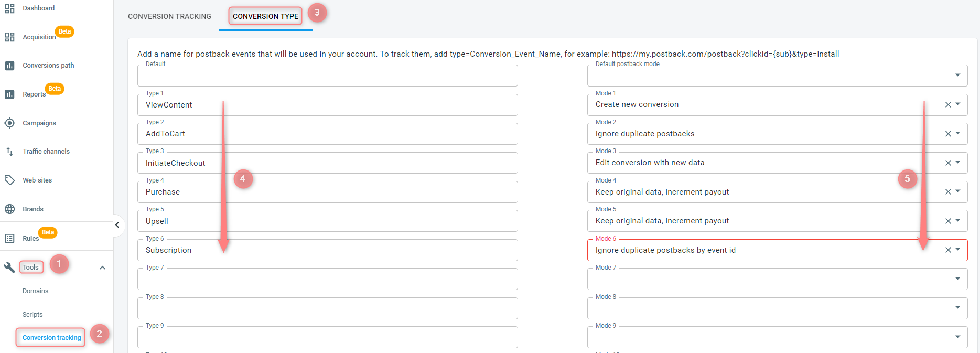Collapse the Tools submenu chevron
Image resolution: width=980 pixels, height=353 pixels.
point(103,268)
